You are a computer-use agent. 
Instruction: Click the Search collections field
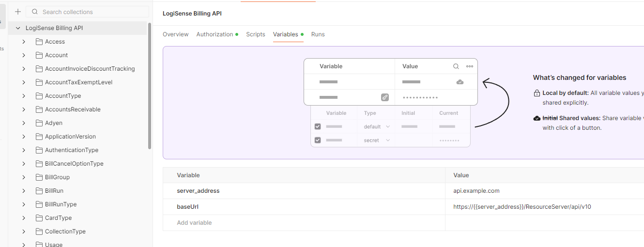click(x=88, y=12)
